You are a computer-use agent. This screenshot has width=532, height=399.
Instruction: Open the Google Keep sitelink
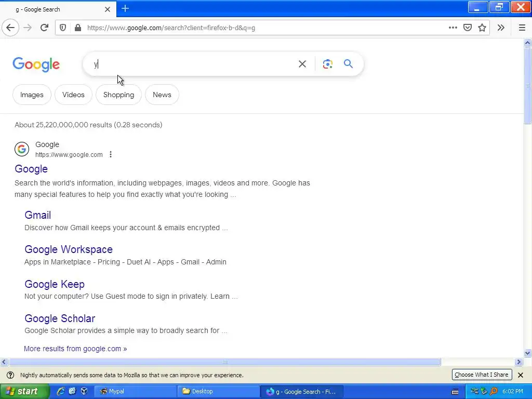pos(55,284)
